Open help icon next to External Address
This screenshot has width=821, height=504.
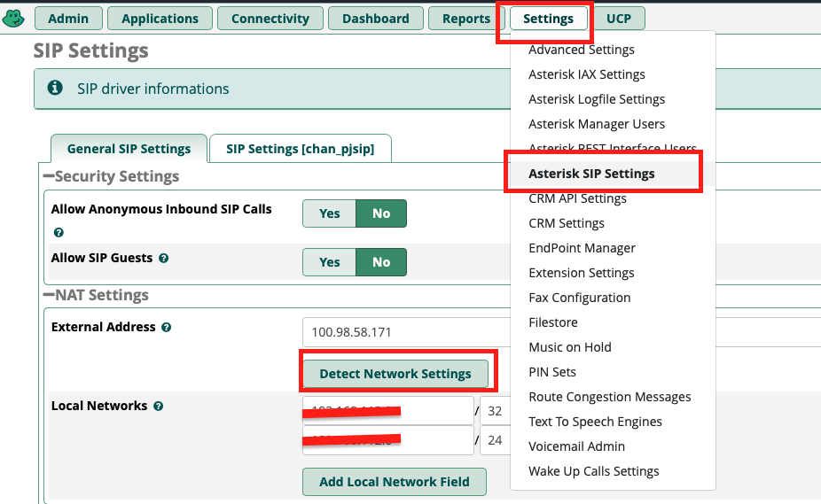167,328
